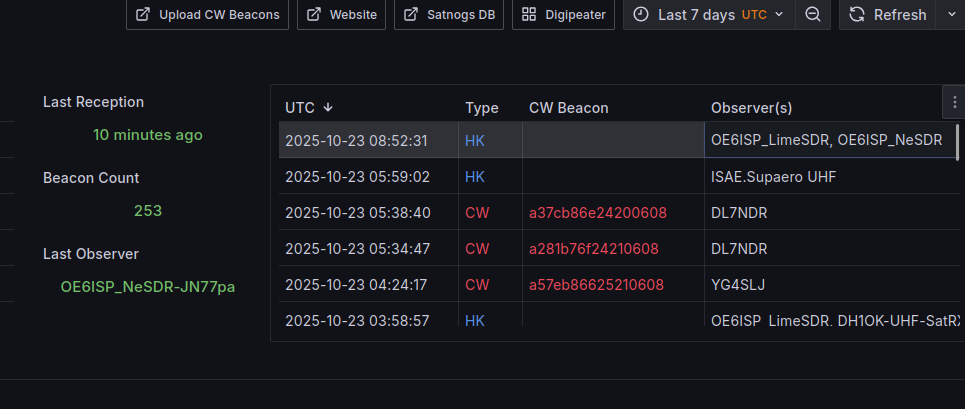This screenshot has width=965, height=409.
Task: Sort by the Type column header
Action: coord(481,108)
